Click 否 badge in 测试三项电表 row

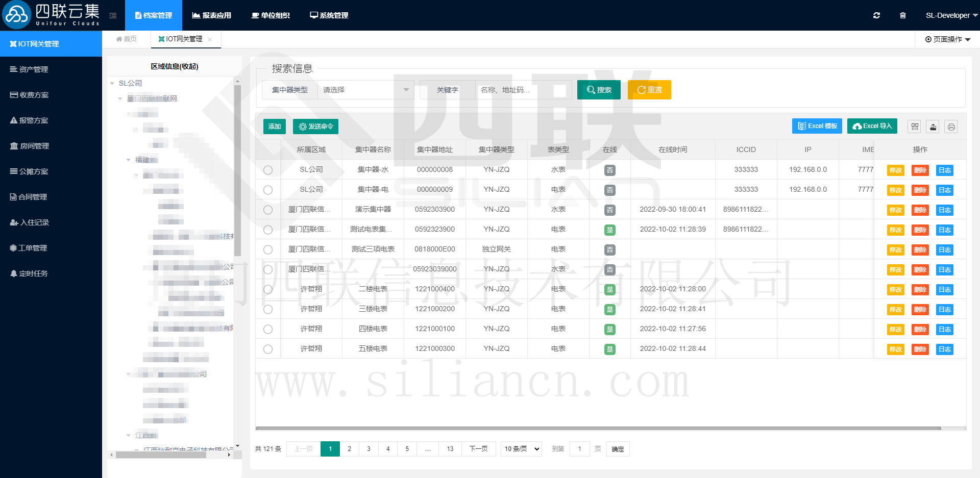[609, 250]
